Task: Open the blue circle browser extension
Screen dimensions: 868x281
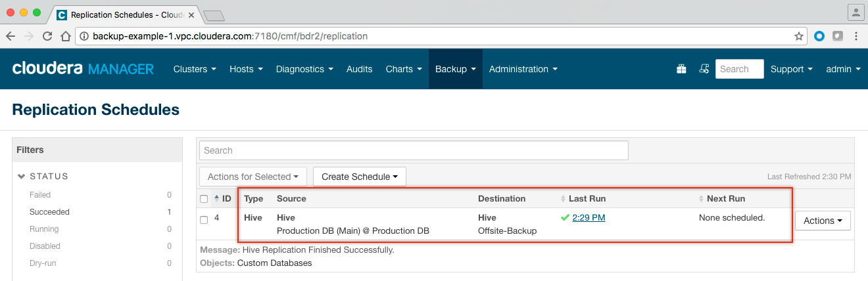Action: click(x=819, y=37)
